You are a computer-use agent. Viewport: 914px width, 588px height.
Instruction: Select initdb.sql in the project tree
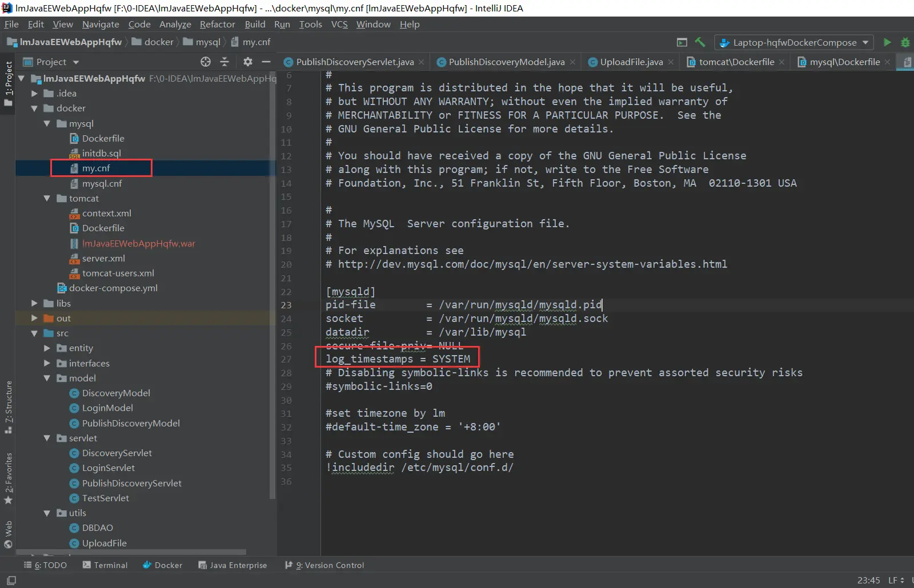[x=101, y=154]
